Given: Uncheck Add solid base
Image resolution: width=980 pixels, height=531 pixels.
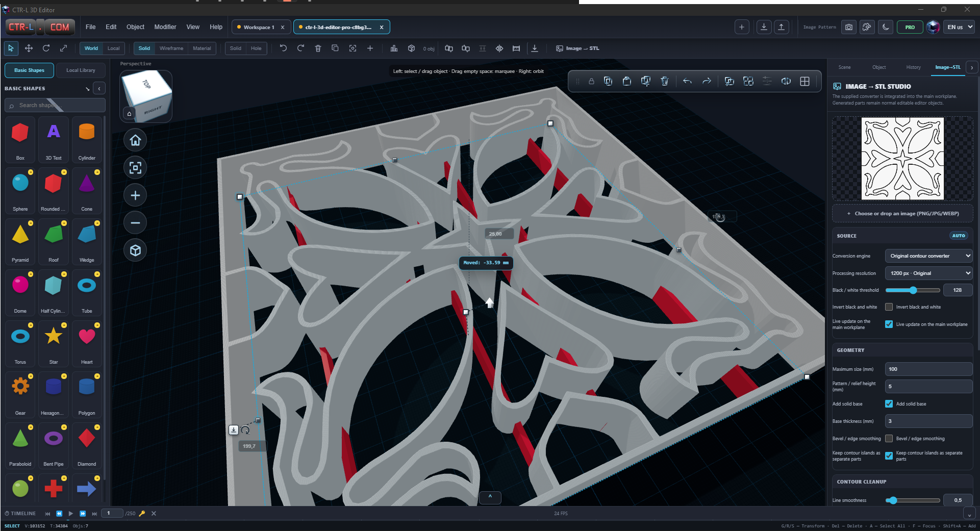Looking at the screenshot, I should click(x=889, y=404).
